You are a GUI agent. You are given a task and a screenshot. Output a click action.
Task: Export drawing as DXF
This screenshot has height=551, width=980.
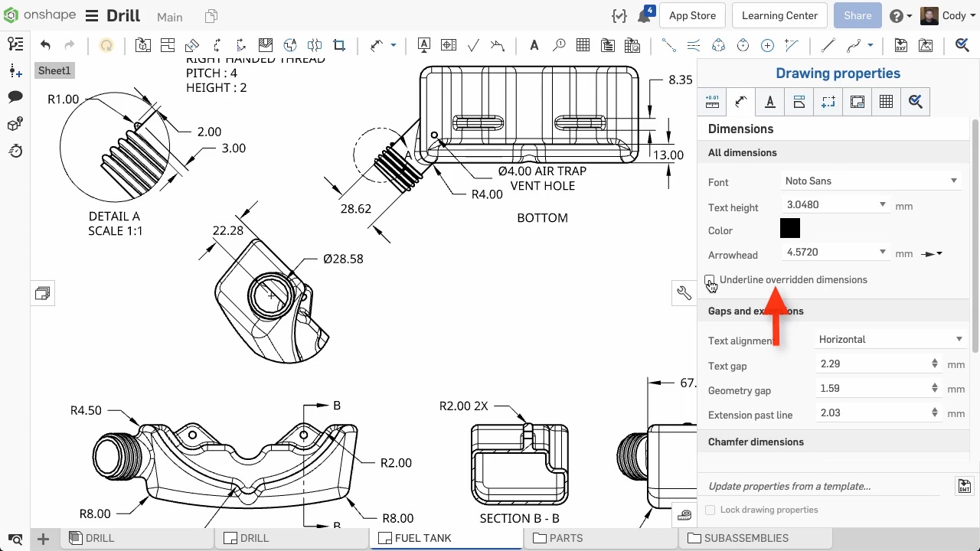[x=901, y=45]
